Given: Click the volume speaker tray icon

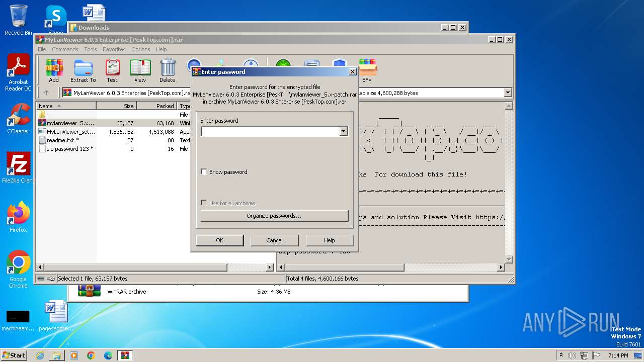Looking at the screenshot, I should pos(572,355).
